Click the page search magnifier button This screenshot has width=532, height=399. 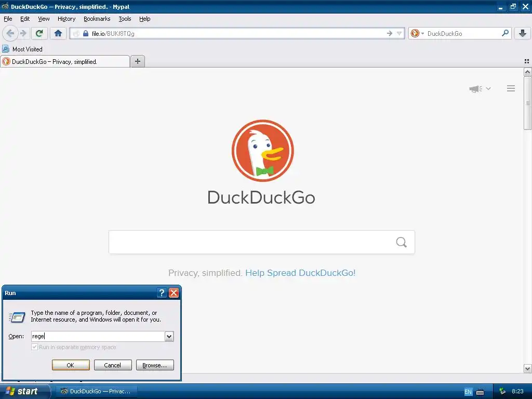pyautogui.click(x=402, y=242)
